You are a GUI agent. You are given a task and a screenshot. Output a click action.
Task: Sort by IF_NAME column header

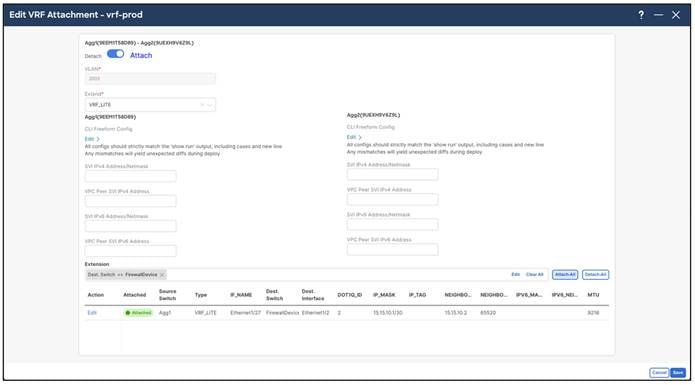[241, 295]
